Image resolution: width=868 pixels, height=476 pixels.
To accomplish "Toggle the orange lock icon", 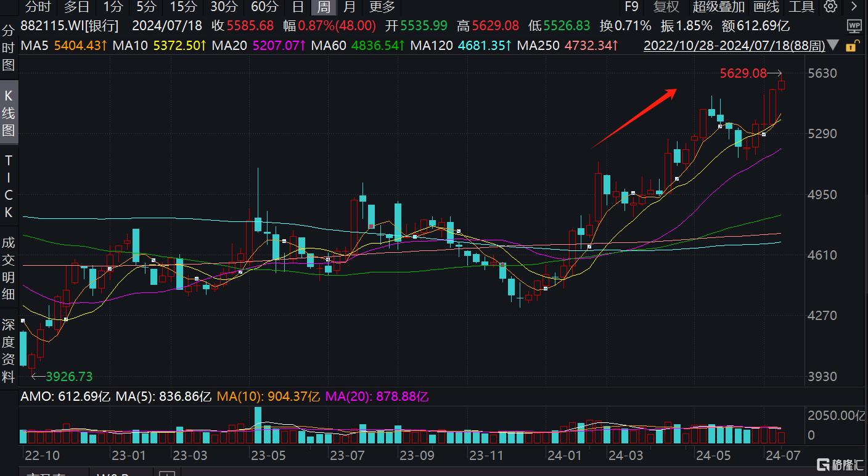I will 852,46.
